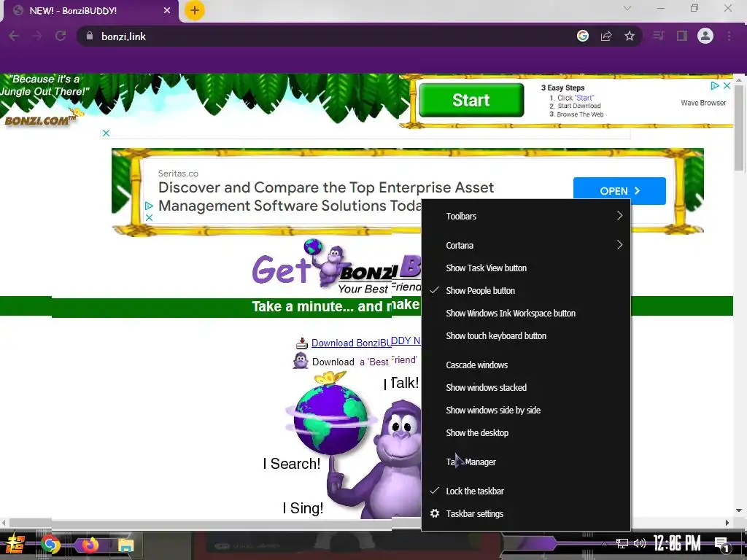Open the volume tray icon
The image size is (747, 560).
[640, 543]
